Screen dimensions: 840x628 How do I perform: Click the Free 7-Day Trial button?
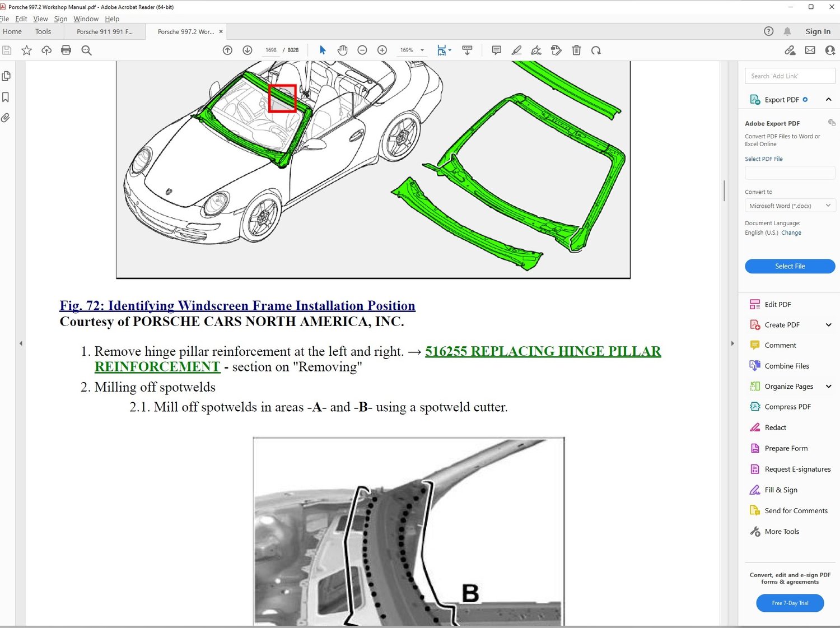(x=790, y=603)
